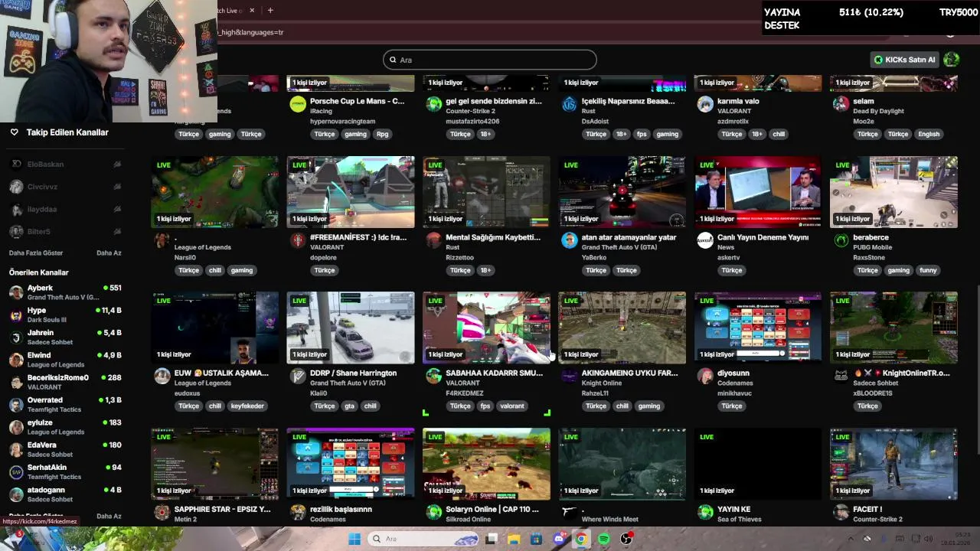The width and height of the screenshot is (980, 551).
Task: Click the streamer avatar beside atan atar atamayanlar yatar
Action: [x=569, y=241]
